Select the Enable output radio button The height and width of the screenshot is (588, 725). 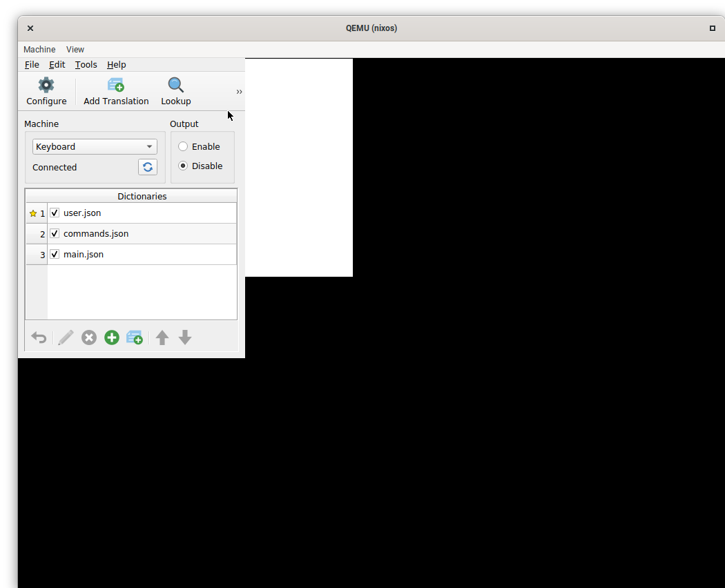click(x=183, y=146)
